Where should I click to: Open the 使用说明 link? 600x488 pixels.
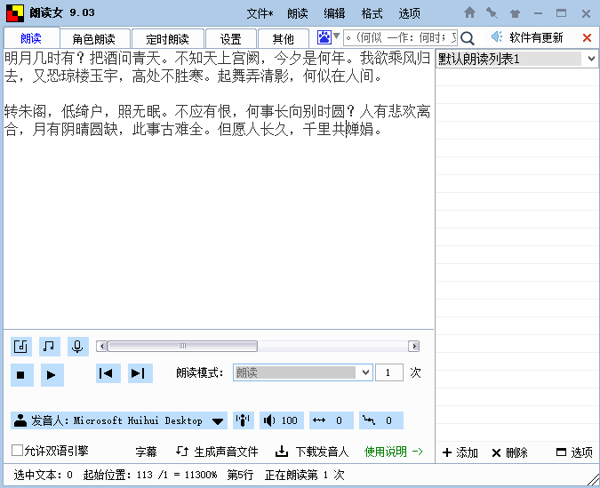click(x=394, y=452)
